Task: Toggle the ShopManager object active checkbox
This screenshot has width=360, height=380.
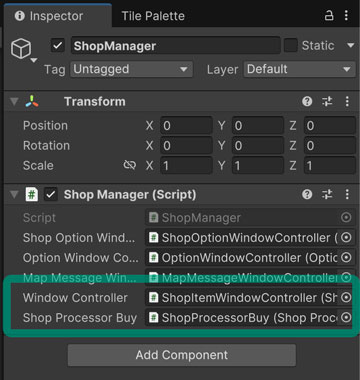Action: pos(58,45)
